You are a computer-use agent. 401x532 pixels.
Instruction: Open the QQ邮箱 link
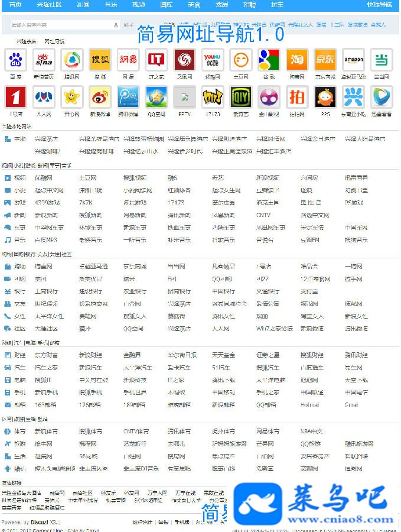point(266,405)
